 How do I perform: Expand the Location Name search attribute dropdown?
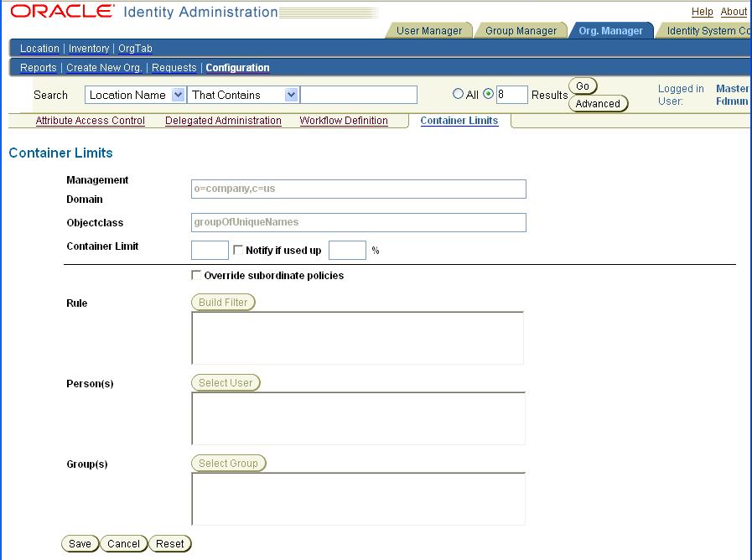point(135,95)
